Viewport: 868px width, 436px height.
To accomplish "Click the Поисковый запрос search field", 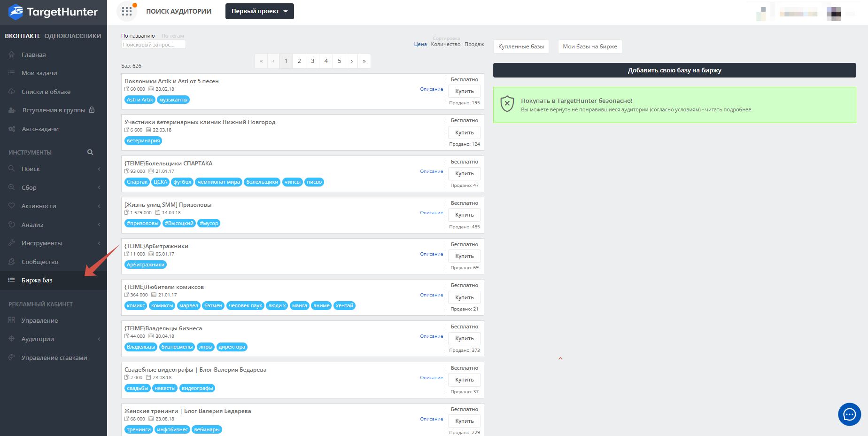I will (153, 45).
